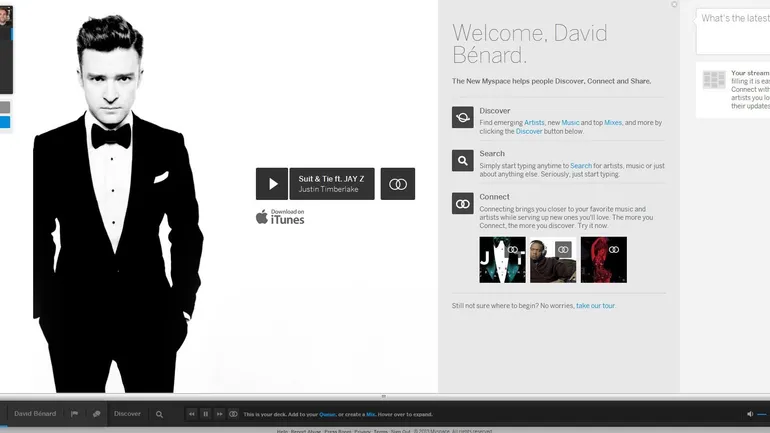
Task: Open the Music link
Action: (x=570, y=123)
